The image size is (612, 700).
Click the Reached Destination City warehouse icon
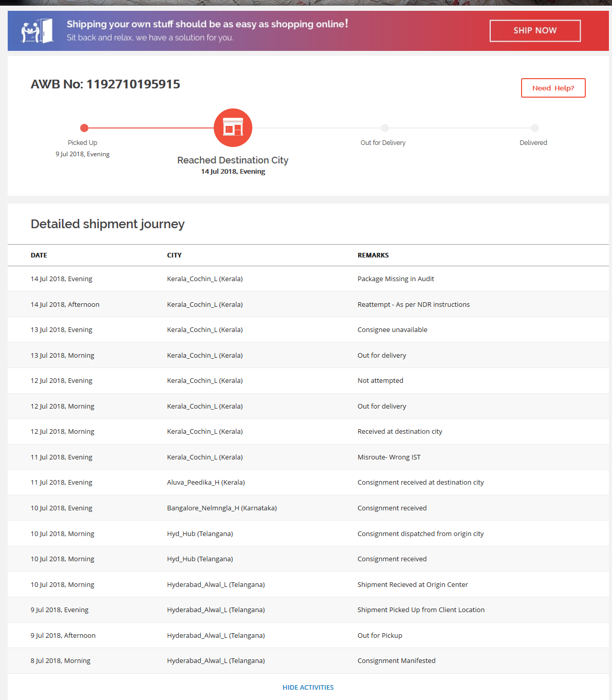coord(233,128)
